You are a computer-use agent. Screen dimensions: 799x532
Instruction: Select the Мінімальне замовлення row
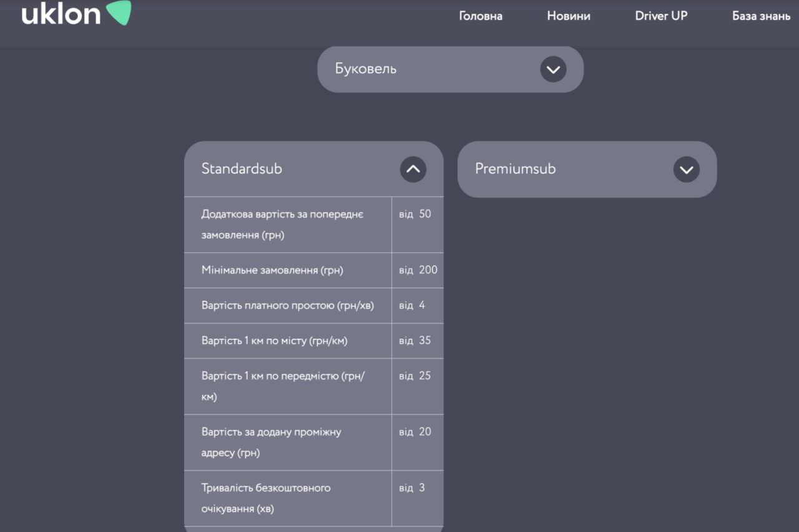[272, 270]
